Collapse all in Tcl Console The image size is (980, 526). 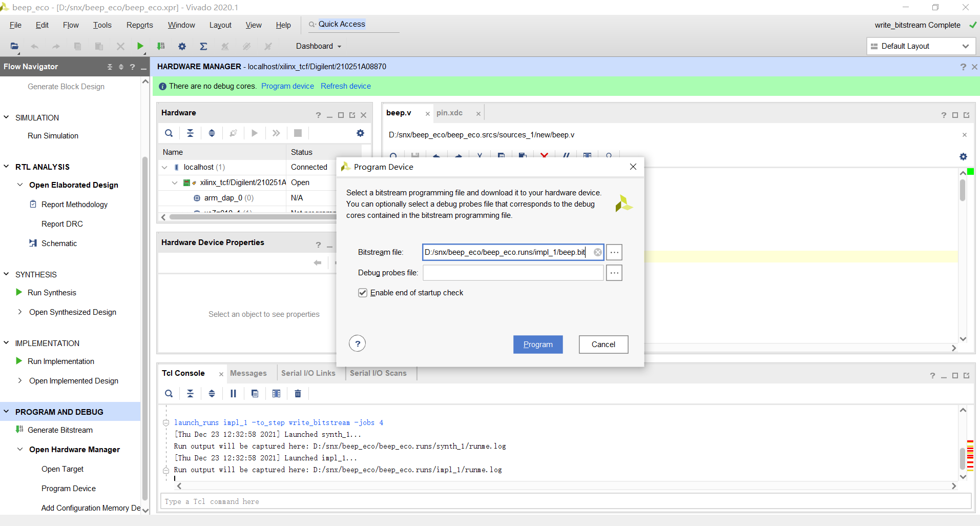190,394
